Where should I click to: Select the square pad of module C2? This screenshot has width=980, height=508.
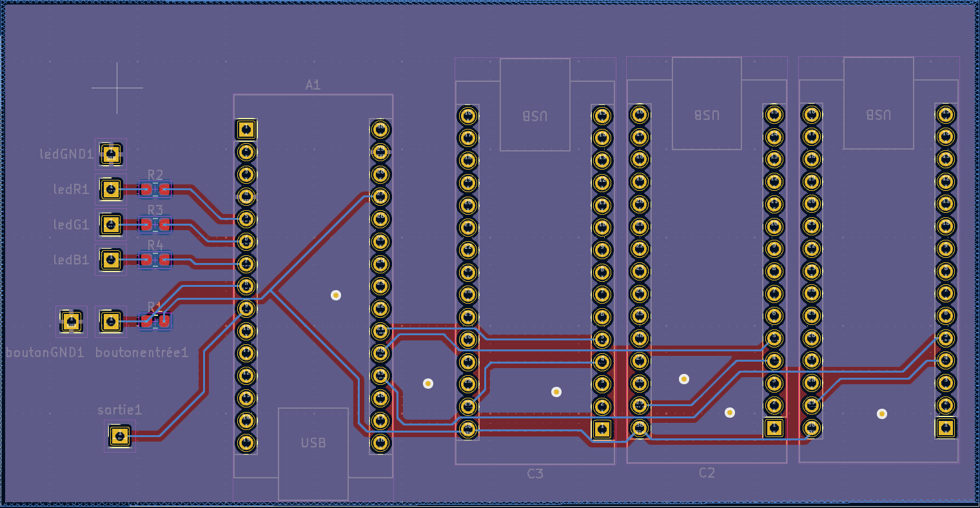[773, 427]
